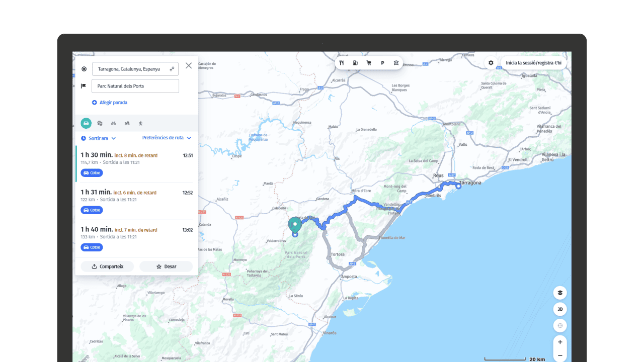Enable 3D map view
This screenshot has height=362, width=644.
[x=560, y=309]
